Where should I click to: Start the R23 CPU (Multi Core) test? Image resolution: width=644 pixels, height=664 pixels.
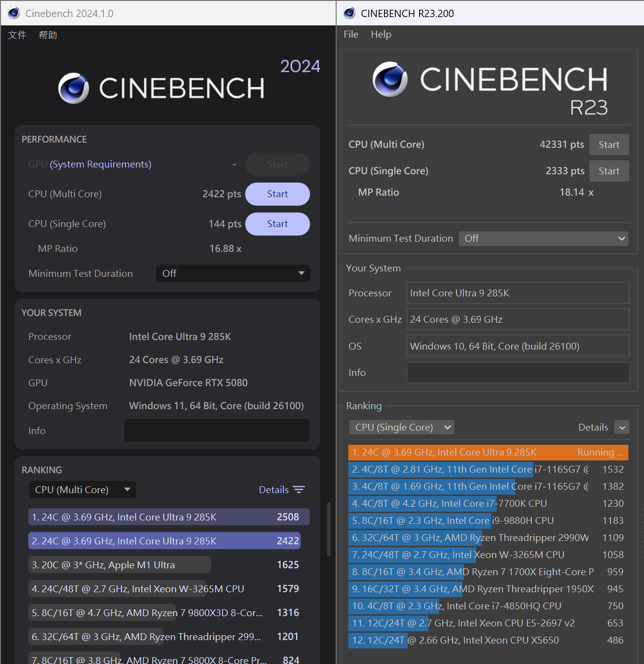click(609, 145)
